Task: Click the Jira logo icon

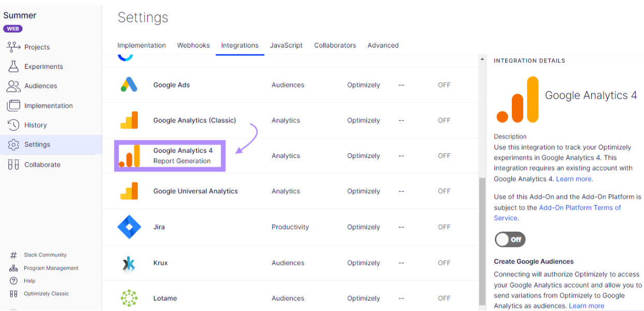Action: click(129, 227)
